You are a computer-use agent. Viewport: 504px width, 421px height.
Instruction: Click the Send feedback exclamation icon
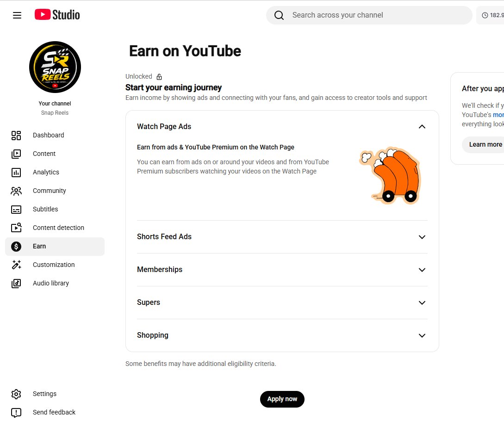16,412
